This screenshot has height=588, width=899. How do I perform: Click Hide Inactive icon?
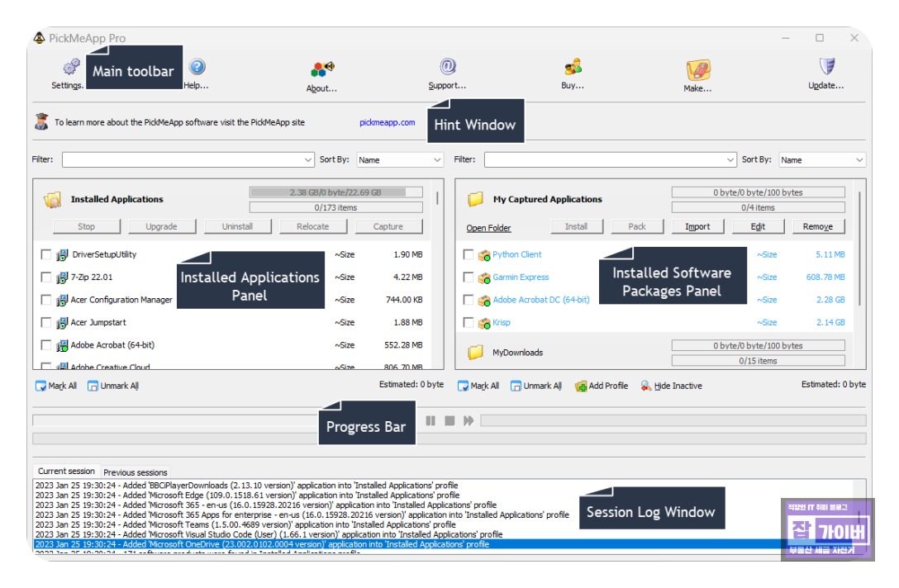tap(646, 386)
